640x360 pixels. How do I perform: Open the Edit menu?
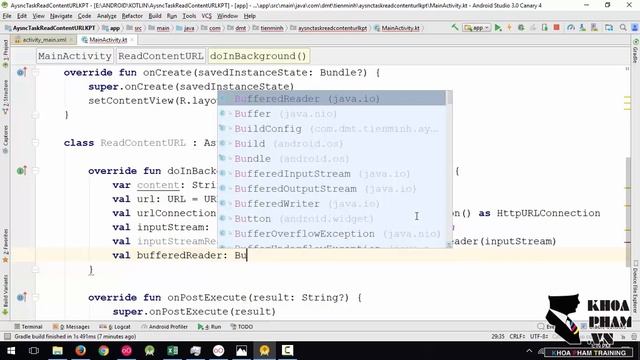point(22,16)
